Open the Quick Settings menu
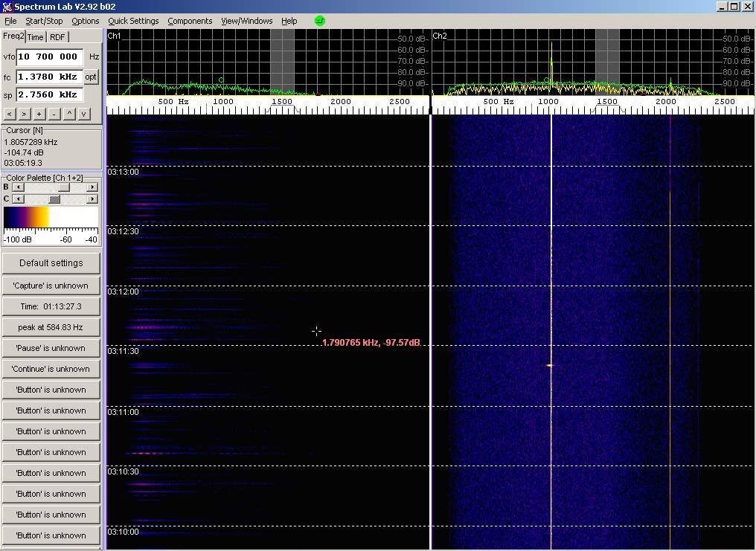This screenshot has width=756, height=551. pos(133,21)
